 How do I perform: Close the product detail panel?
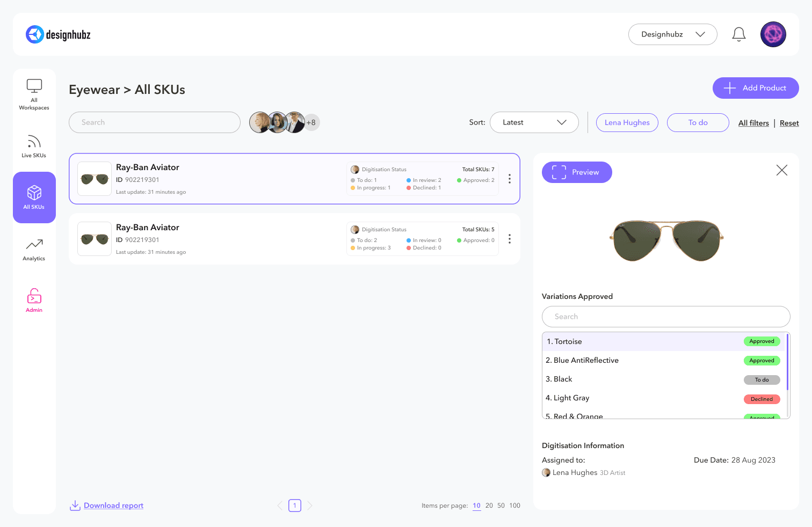coord(782,170)
